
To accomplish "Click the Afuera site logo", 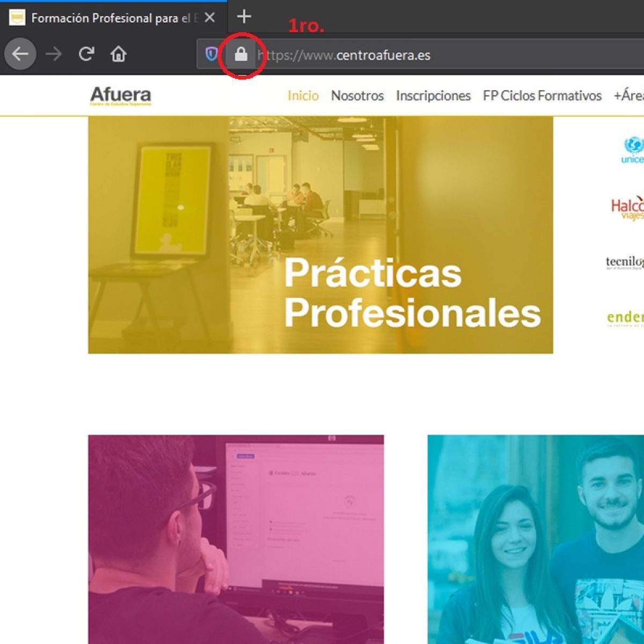I will pyautogui.click(x=121, y=96).
